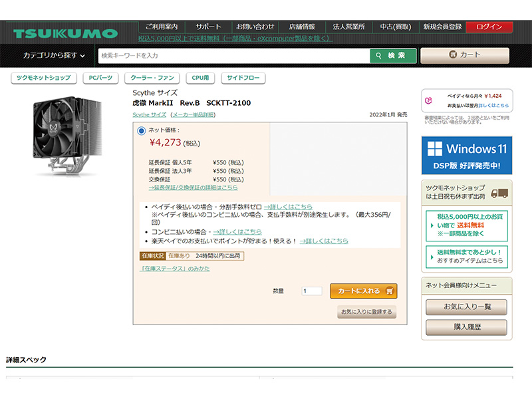The width and height of the screenshot is (532, 399).
Task: Click the magnifier icon in search button
Action: point(378,55)
